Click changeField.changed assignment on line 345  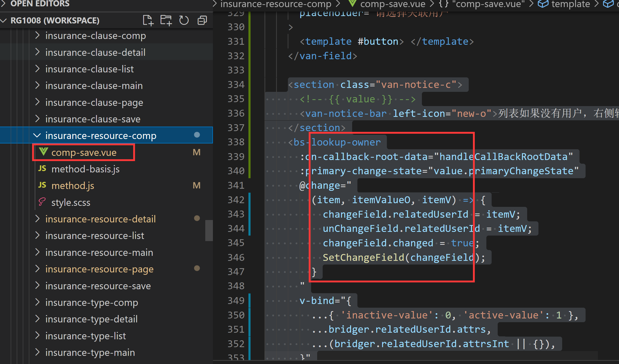(401, 243)
